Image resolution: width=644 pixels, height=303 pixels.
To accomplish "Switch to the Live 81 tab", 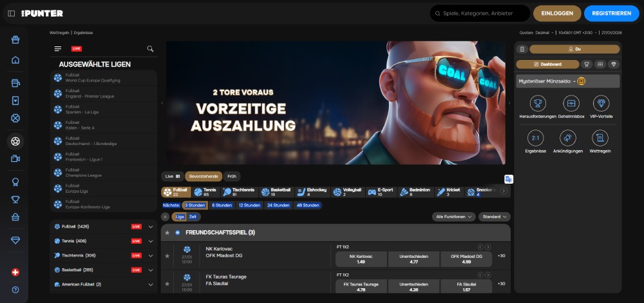I will [x=173, y=177].
